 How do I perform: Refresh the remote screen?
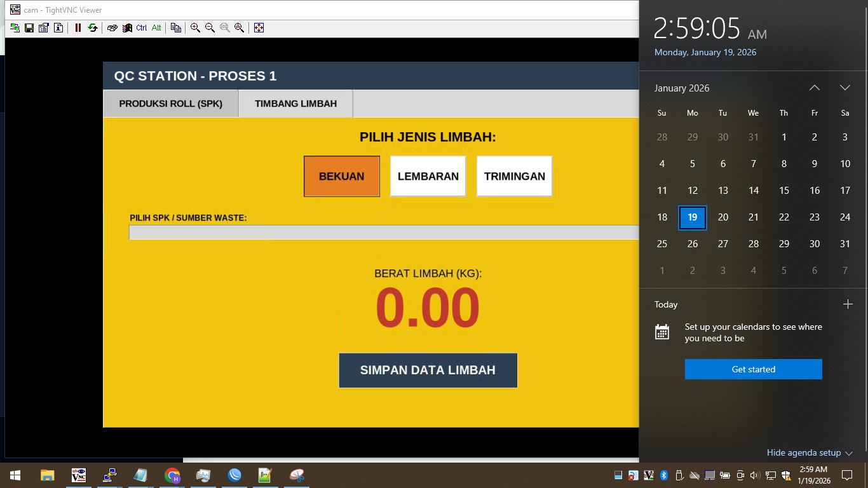click(x=93, y=28)
